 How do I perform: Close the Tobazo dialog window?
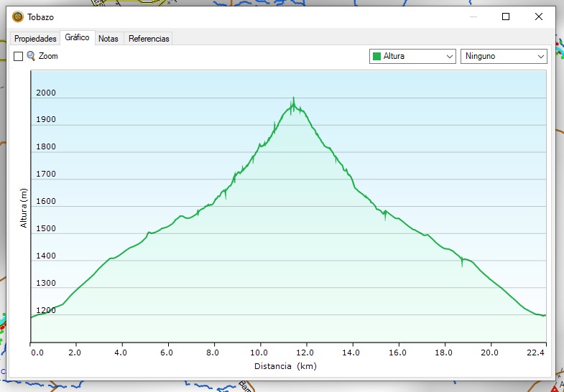click(538, 17)
